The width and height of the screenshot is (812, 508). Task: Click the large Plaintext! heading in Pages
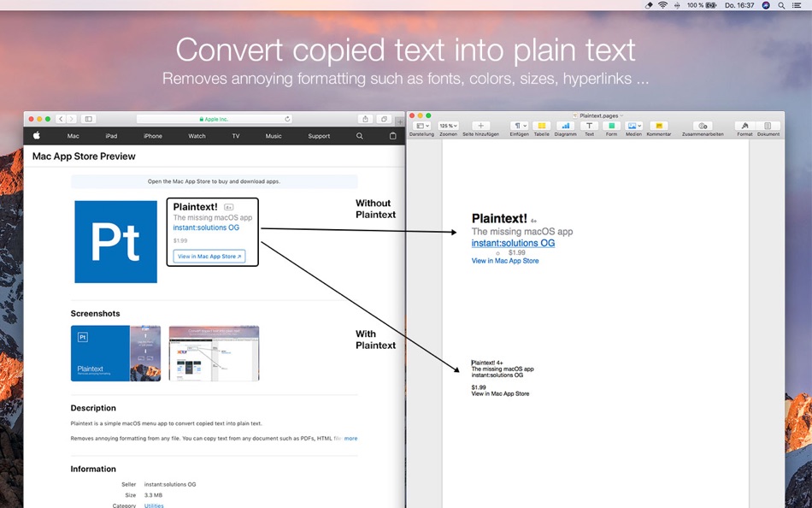click(x=499, y=218)
